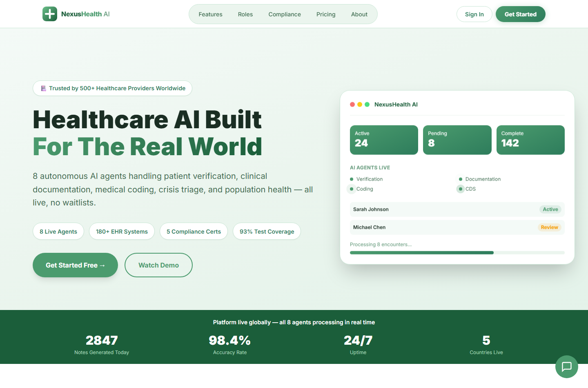Image resolution: width=588 pixels, height=388 pixels.
Task: Click the building icon in the Trusted badge
Action: click(x=43, y=88)
